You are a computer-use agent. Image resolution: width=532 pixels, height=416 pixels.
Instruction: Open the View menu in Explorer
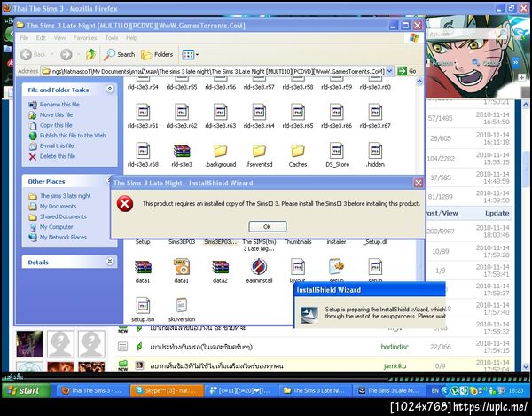(x=59, y=38)
